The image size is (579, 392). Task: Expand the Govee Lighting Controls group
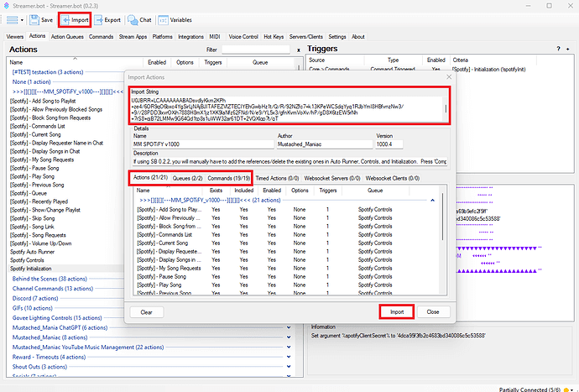(x=55, y=318)
